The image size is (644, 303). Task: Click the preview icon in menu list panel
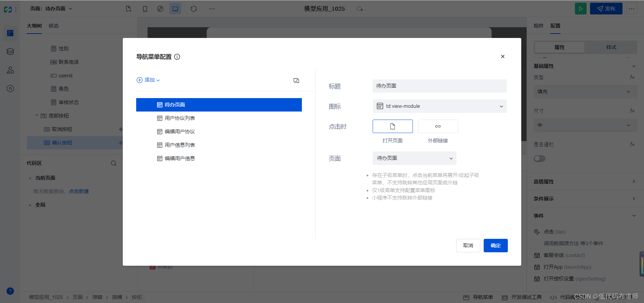[x=296, y=80]
